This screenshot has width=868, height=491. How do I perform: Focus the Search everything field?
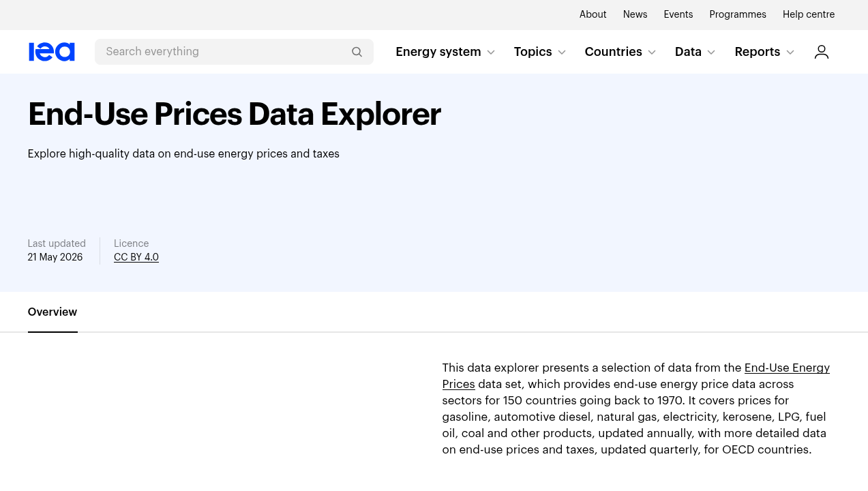point(234,52)
